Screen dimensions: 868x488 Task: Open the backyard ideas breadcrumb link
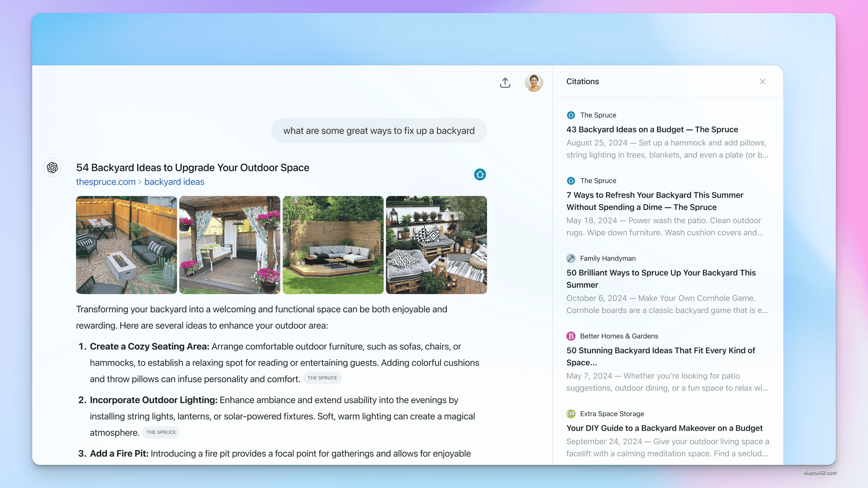(174, 182)
